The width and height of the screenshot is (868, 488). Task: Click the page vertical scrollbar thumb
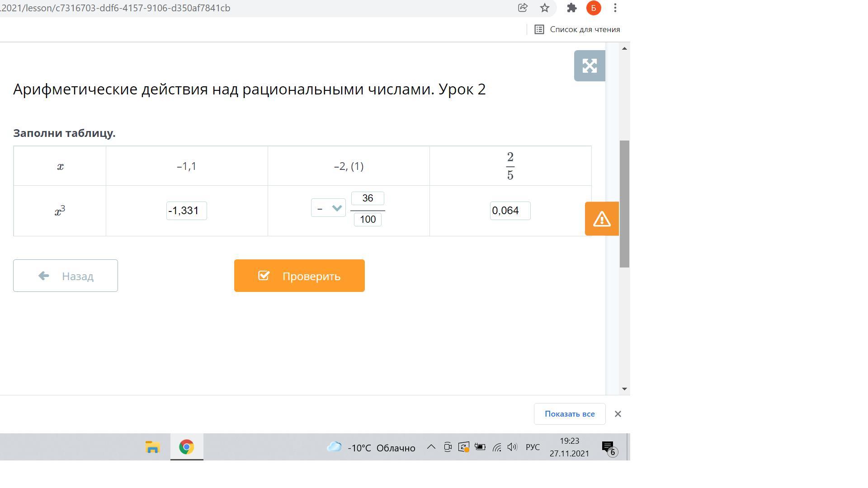point(624,203)
